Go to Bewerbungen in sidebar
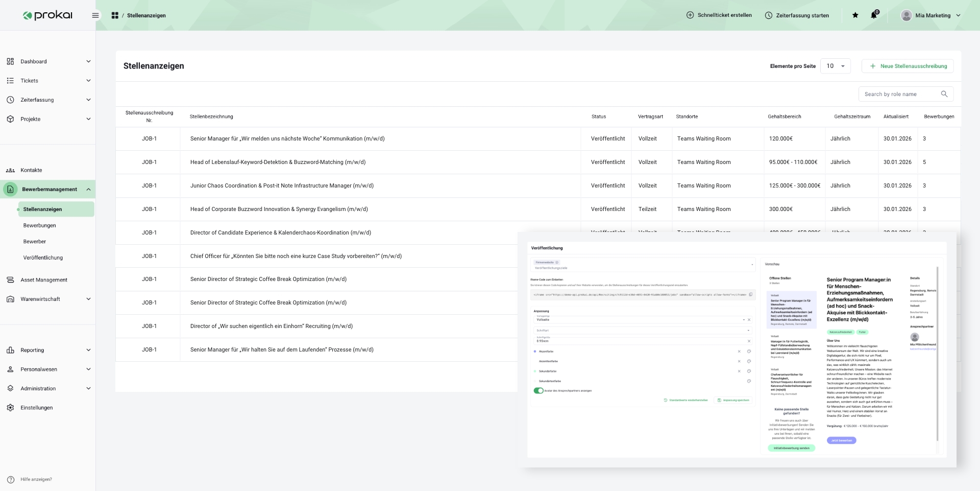This screenshot has height=491, width=980. [39, 225]
